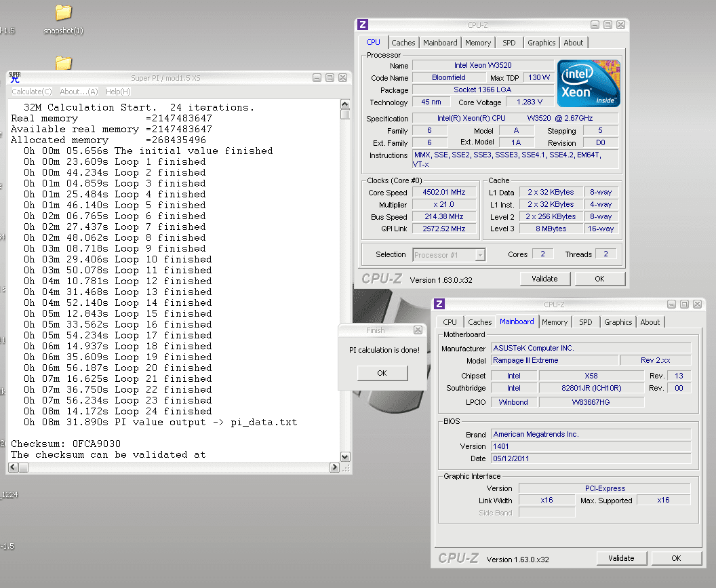Click the Core Speed 4502.01 MHz field

pyautogui.click(x=444, y=192)
